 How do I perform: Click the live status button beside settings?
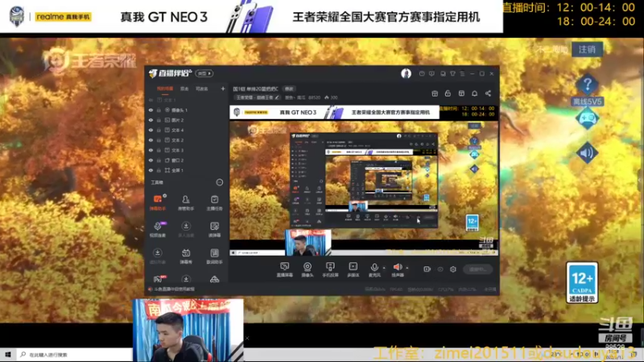click(477, 269)
